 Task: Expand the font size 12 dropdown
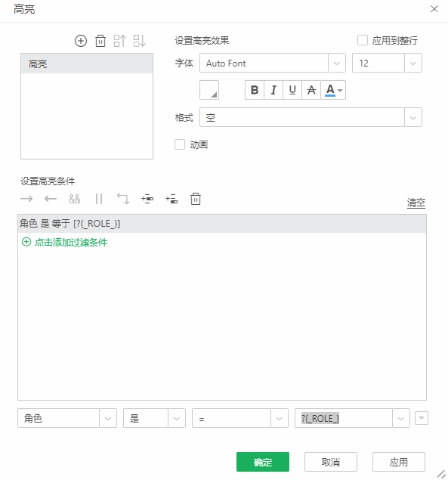(413, 63)
